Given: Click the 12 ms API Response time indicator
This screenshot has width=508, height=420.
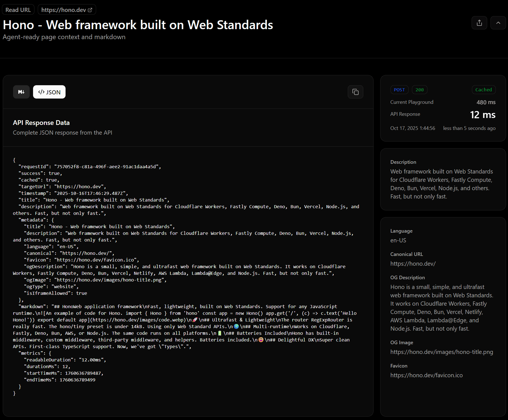Looking at the screenshot, I should tap(483, 114).
